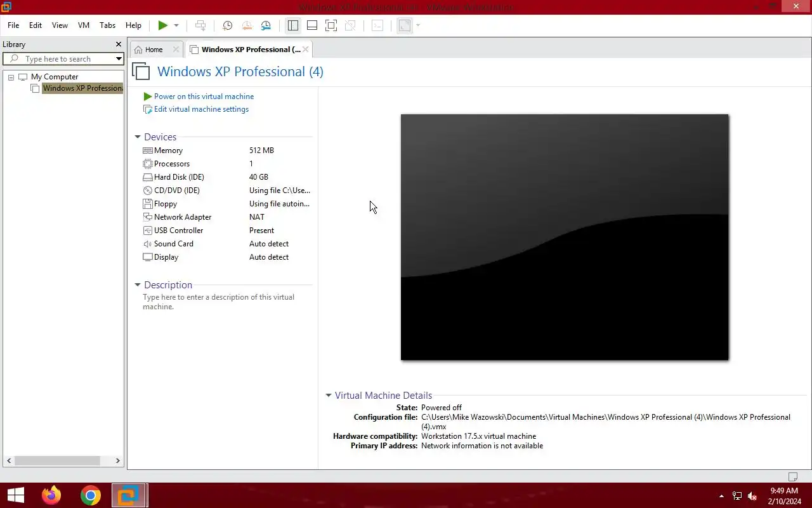Screen dimensions: 812x508
Task: Click the Library scrollbar left arrow
Action: point(8,461)
